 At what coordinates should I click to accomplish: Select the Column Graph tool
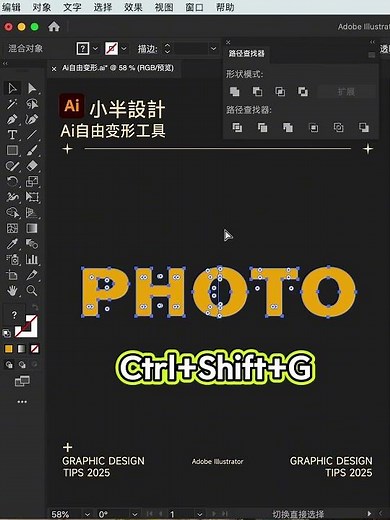[x=32, y=259]
